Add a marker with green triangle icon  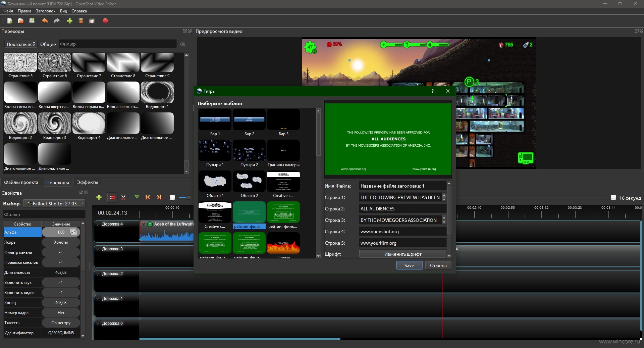137,197
